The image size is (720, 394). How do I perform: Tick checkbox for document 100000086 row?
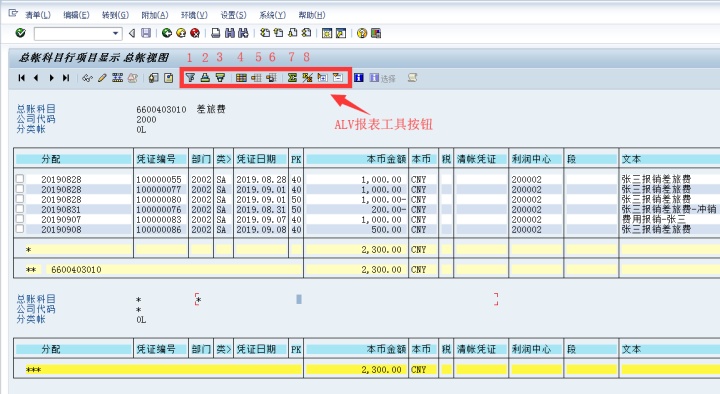click(x=20, y=229)
